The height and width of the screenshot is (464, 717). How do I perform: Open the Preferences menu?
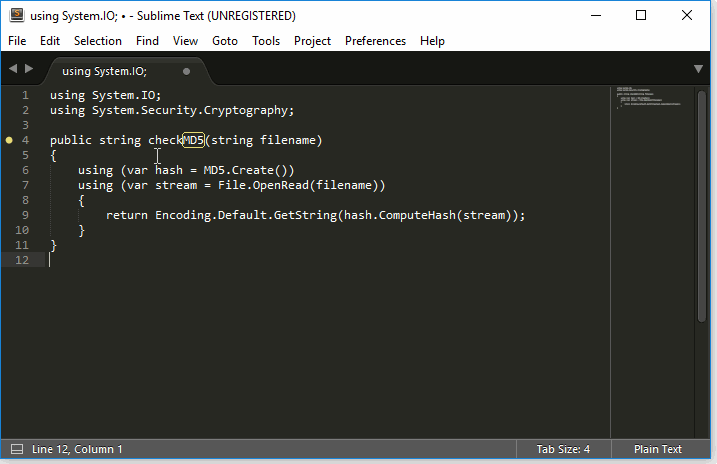(375, 41)
